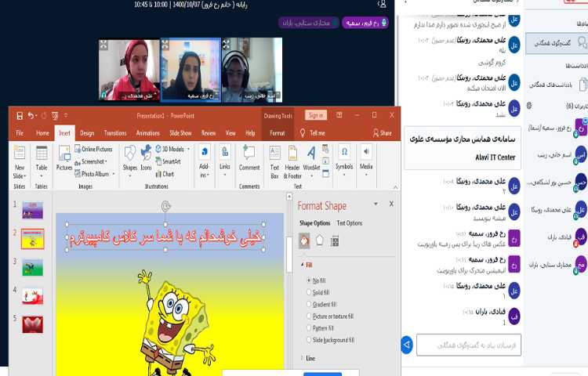Collapse the PowerPoint ribbon
The height and width of the screenshot is (376, 588).
[395, 187]
